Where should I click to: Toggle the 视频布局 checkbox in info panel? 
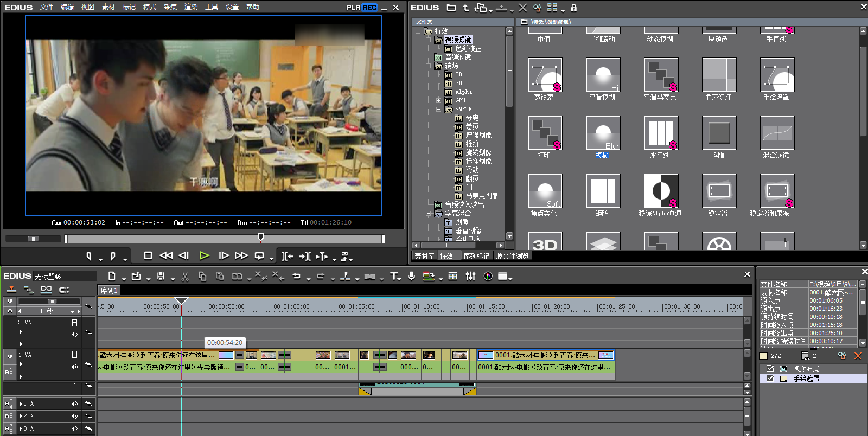(x=770, y=369)
